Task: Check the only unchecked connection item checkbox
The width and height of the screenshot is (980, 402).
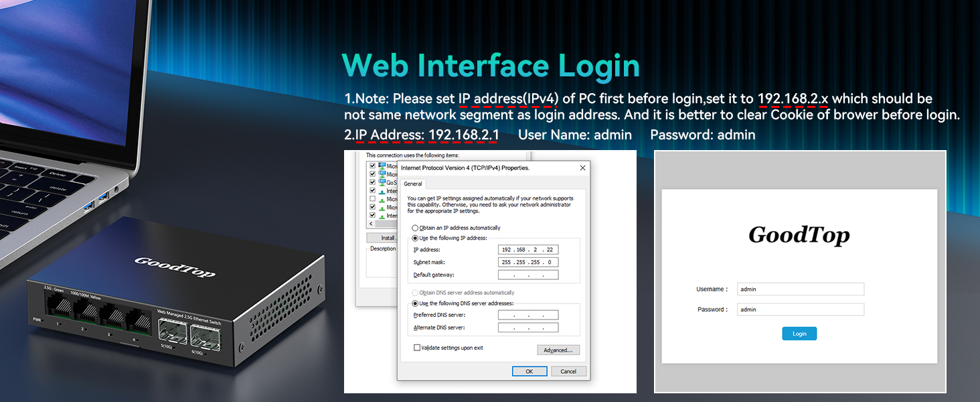Action: 372,199
